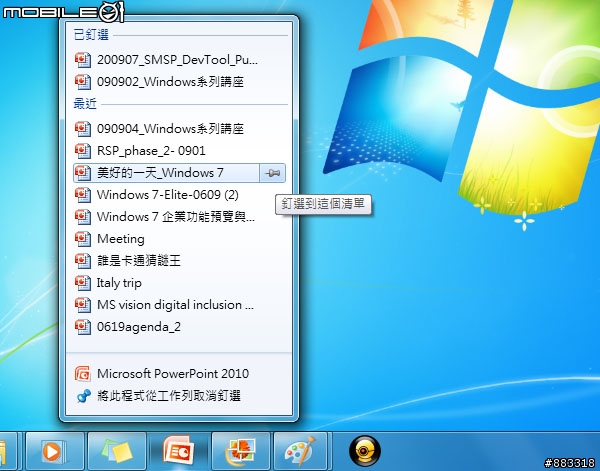Open Windows Media Player from taskbar
The height and width of the screenshot is (471, 600).
pyautogui.click(x=54, y=452)
